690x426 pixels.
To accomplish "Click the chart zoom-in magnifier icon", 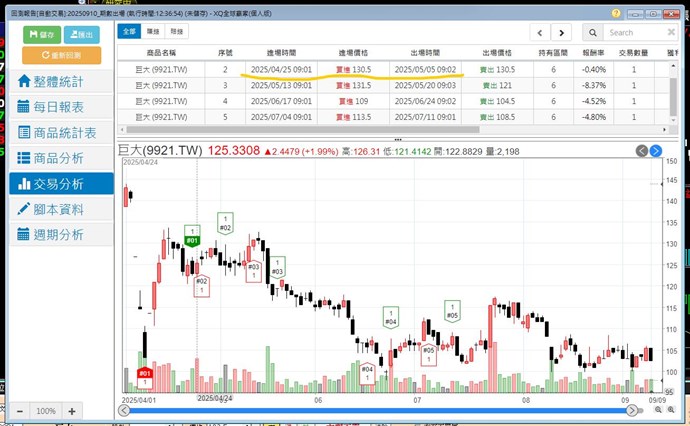I will coord(671,410).
